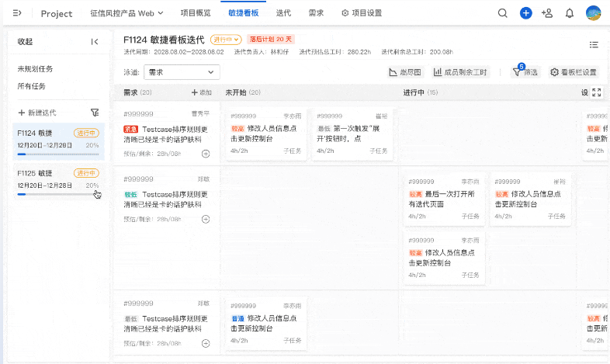Open the search magnifier icon

pyautogui.click(x=503, y=13)
